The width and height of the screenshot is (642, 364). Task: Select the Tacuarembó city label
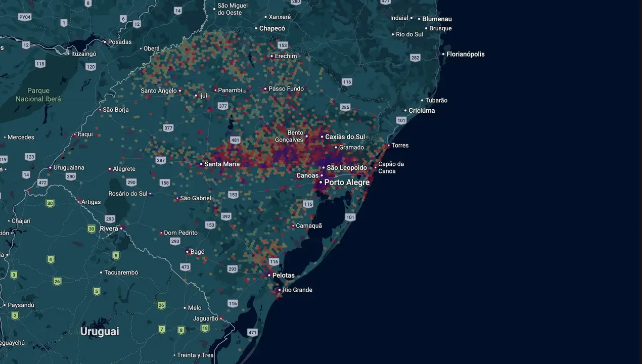pyautogui.click(x=121, y=272)
